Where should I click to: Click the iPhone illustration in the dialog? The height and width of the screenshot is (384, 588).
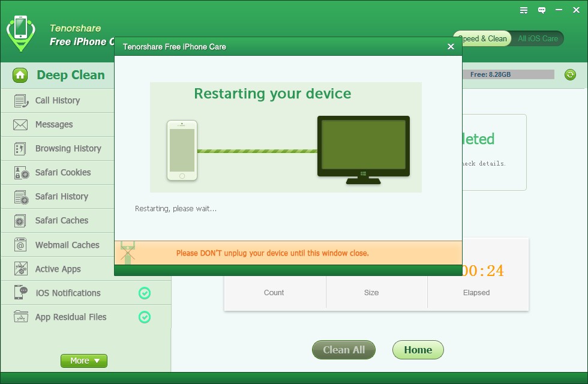pyautogui.click(x=182, y=151)
